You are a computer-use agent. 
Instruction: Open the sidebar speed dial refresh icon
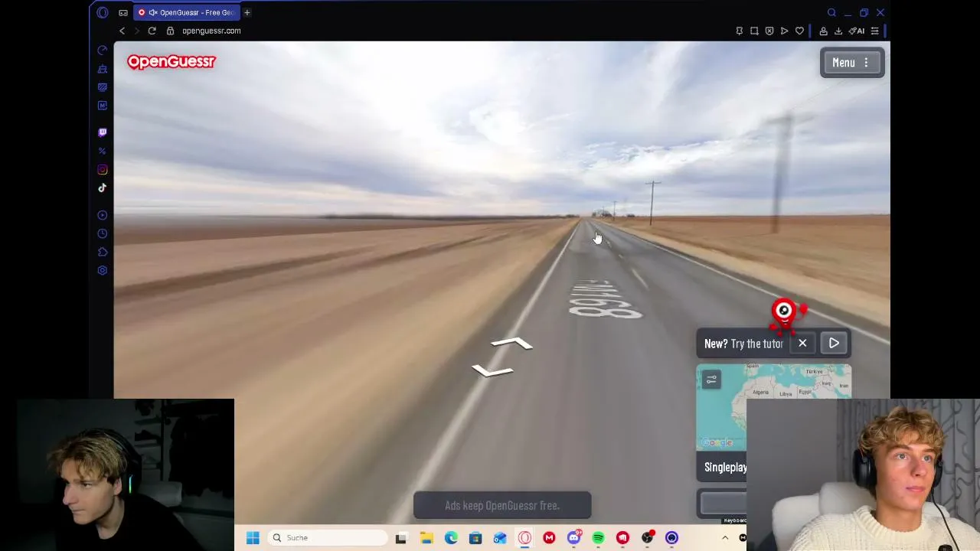103,51
